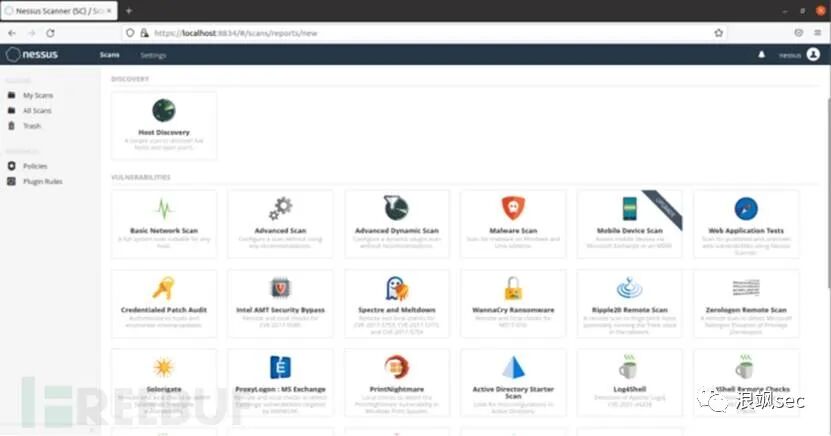
Task: Click the Host Discovery title text
Action: click(164, 132)
